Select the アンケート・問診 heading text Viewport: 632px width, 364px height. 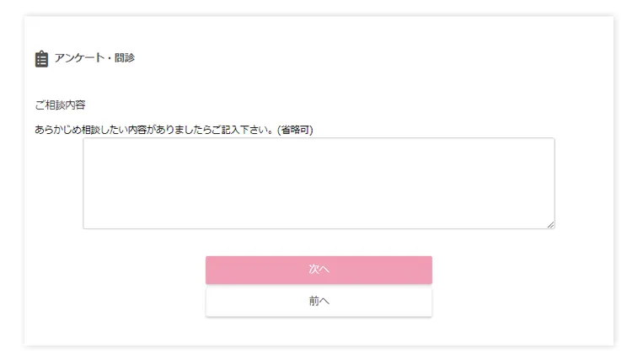(x=94, y=57)
